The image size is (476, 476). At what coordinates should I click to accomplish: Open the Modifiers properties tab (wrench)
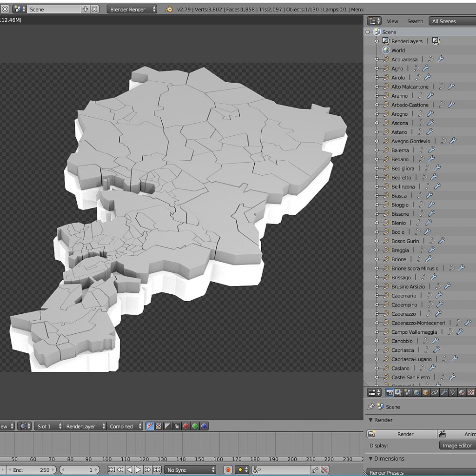(444, 392)
